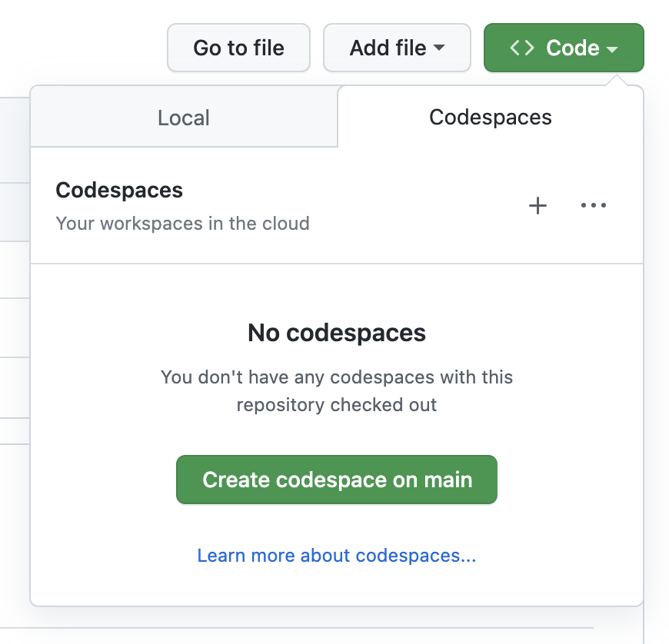Image resolution: width=669 pixels, height=644 pixels.
Task: Click the No codespaces heading text
Action: pos(337,333)
